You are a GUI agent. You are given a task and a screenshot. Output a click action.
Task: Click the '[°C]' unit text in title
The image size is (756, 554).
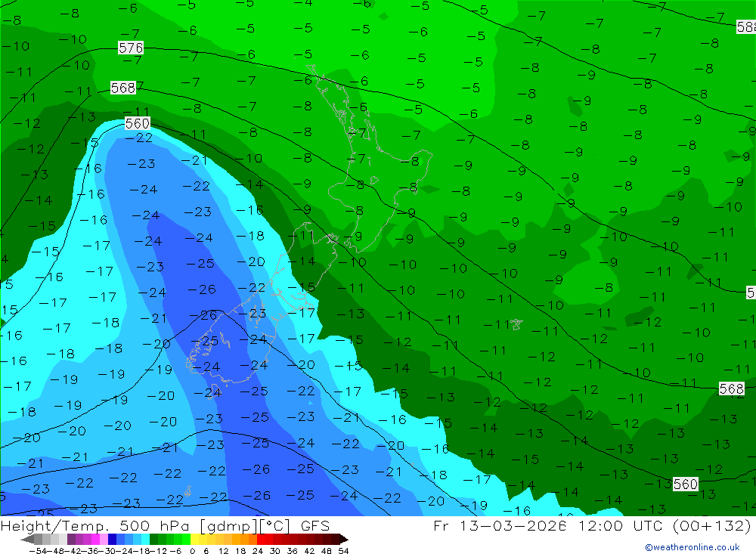tap(274, 526)
